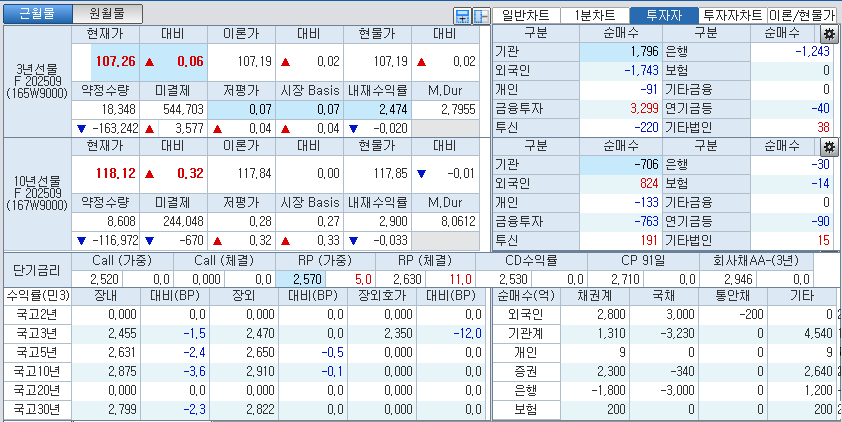Image resolution: width=842 pixels, height=422 pixels.
Task: Switch to the 일반차트 tab
Action: point(526,16)
